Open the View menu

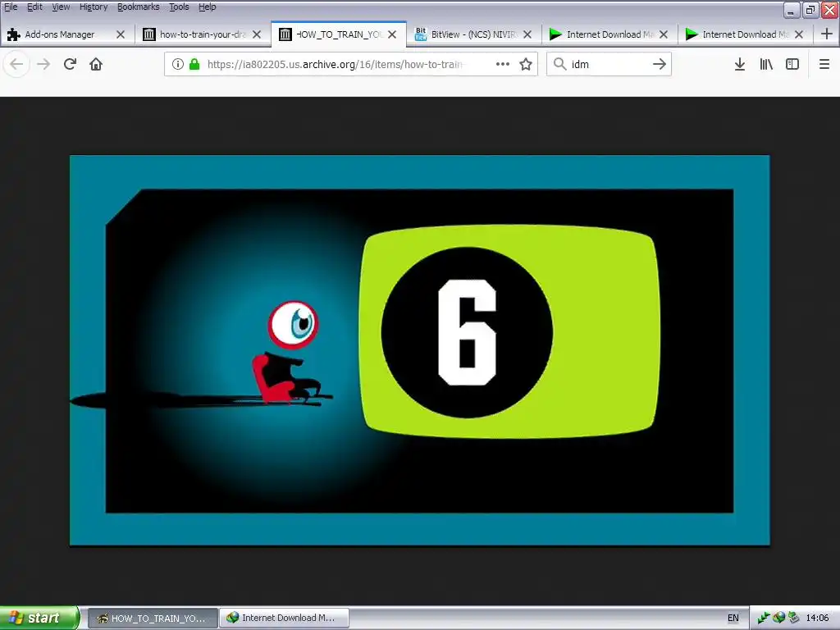click(x=61, y=7)
